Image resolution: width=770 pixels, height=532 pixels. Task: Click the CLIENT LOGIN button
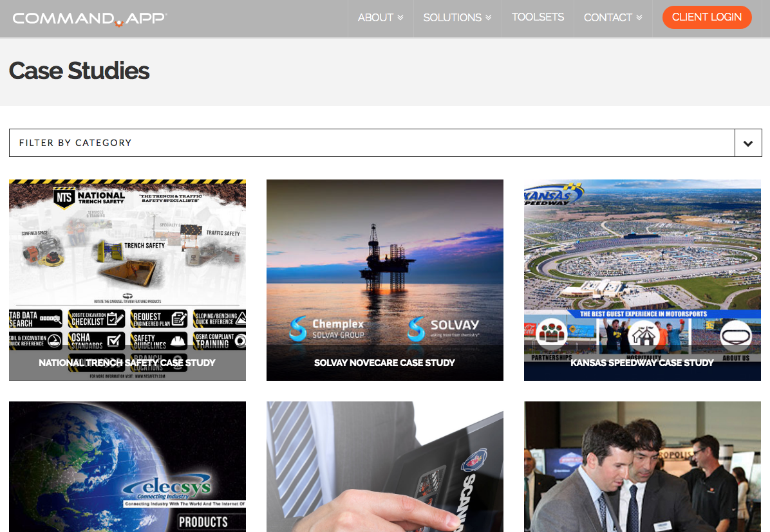click(x=707, y=17)
